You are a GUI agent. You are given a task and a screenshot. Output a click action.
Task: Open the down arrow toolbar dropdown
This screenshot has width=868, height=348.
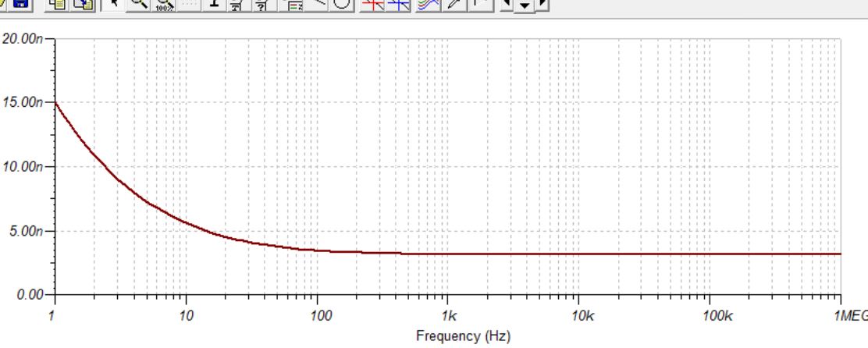coord(525,5)
